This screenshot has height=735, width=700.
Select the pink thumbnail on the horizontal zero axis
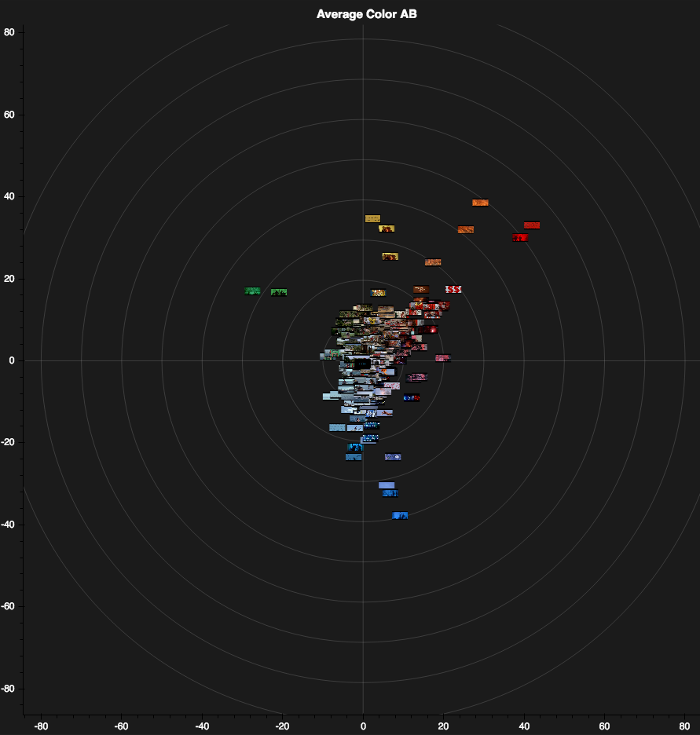pyautogui.click(x=443, y=357)
